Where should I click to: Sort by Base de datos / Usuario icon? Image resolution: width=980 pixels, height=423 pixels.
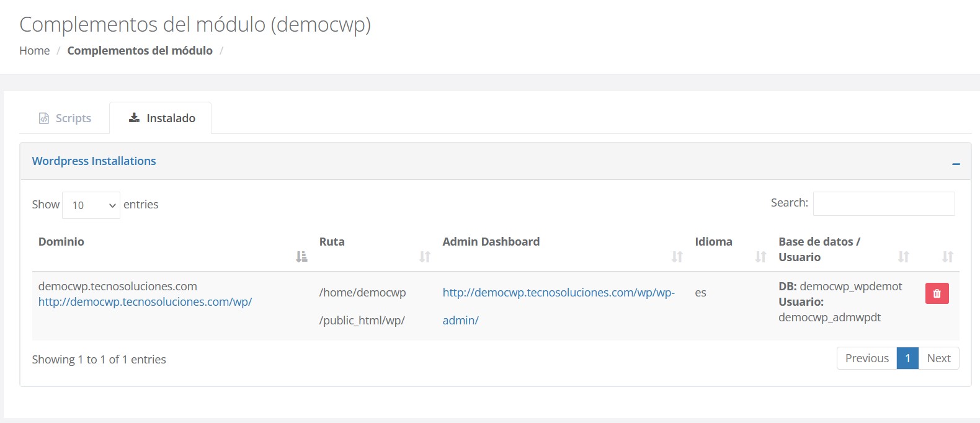tap(904, 256)
